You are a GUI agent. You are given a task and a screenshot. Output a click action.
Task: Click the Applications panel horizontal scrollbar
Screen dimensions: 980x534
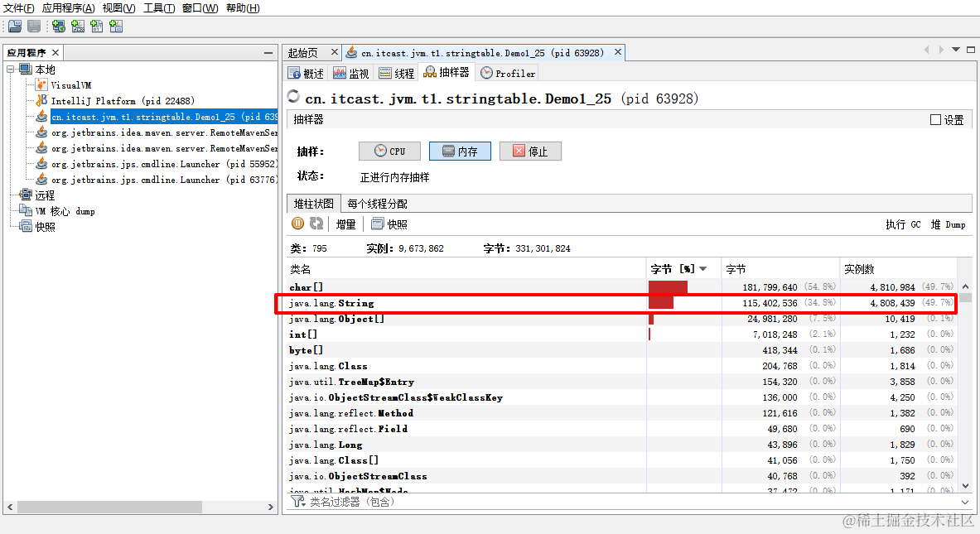coord(109,507)
